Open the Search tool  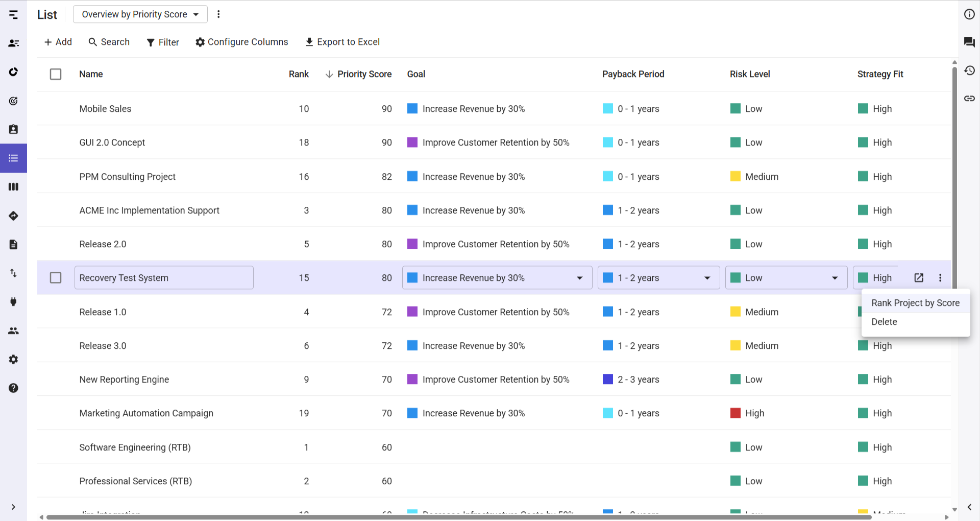(109, 42)
